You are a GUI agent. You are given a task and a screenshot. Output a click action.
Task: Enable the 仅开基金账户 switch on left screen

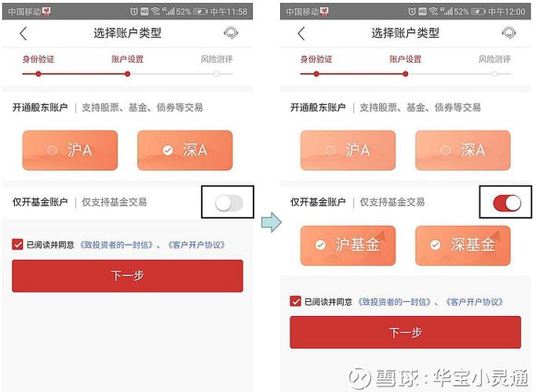tap(228, 203)
